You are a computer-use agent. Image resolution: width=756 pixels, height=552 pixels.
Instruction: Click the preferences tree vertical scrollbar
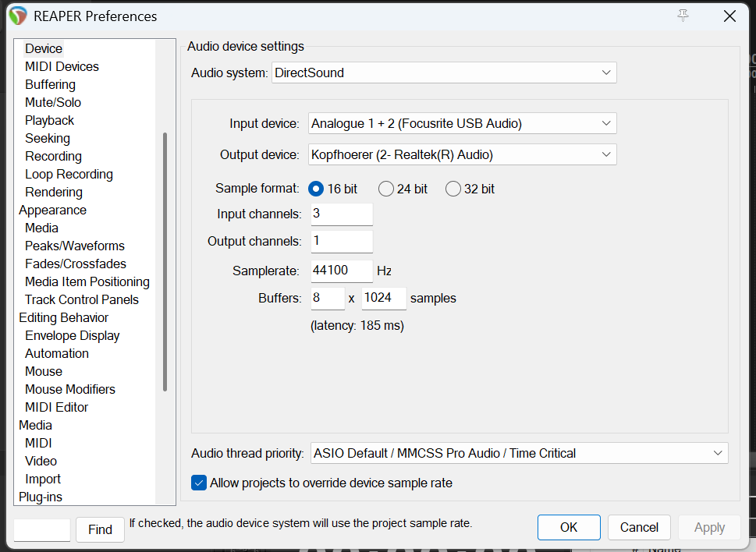165,261
